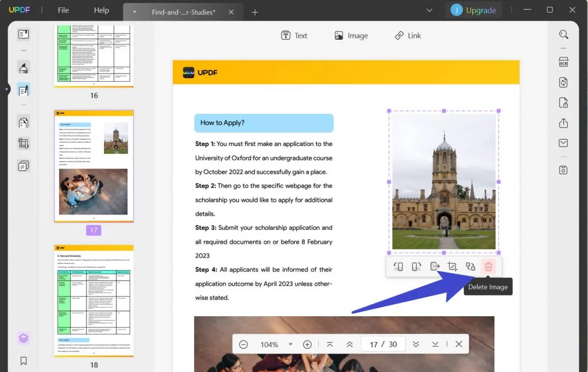The image size is (588, 372).
Task: Click the page number input field
Action: [x=374, y=344]
